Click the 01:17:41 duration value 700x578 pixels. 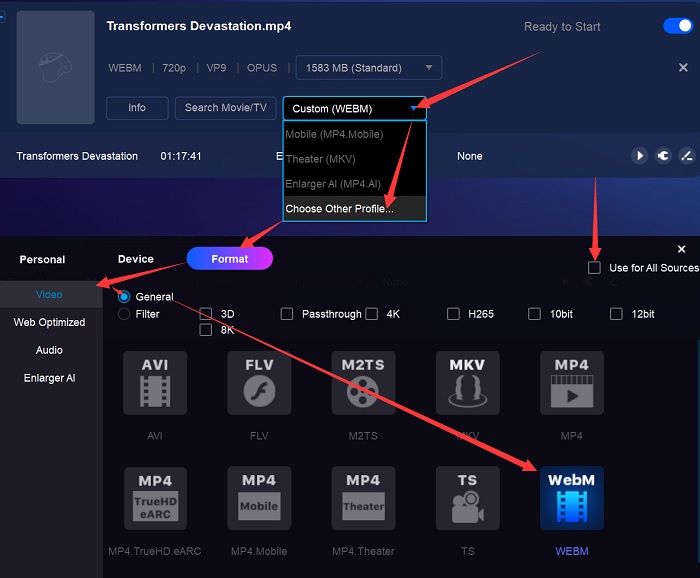181,156
